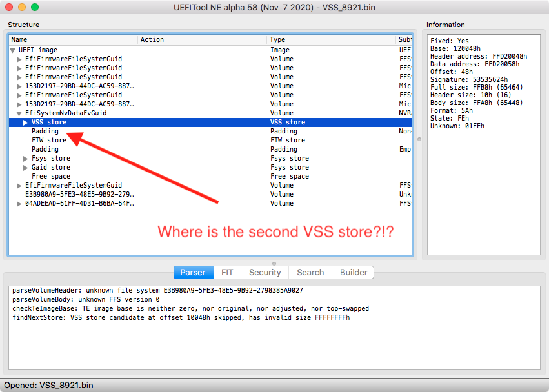This screenshot has width=549, height=392.
Task: Click the Signature 53535624h line
Action: pyautogui.click(x=469, y=79)
